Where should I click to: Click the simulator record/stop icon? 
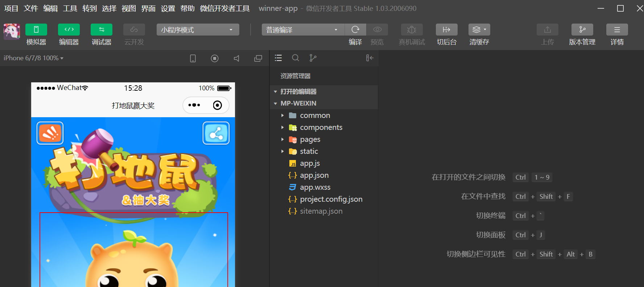point(215,58)
